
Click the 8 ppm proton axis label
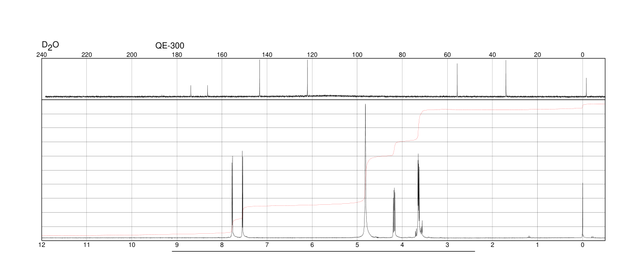pos(222,245)
